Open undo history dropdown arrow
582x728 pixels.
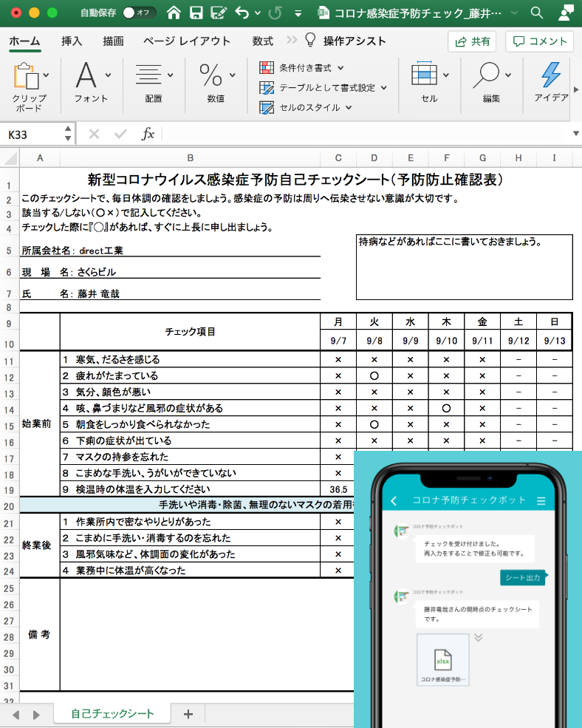click(258, 13)
